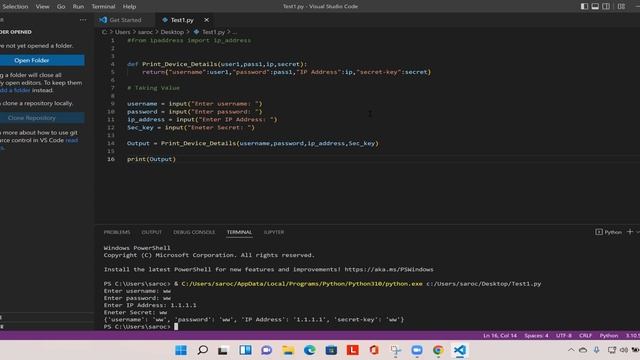Open the Snipping Tool taskbar icon
The width and height of the screenshot is (640, 360).
[x=396, y=350]
